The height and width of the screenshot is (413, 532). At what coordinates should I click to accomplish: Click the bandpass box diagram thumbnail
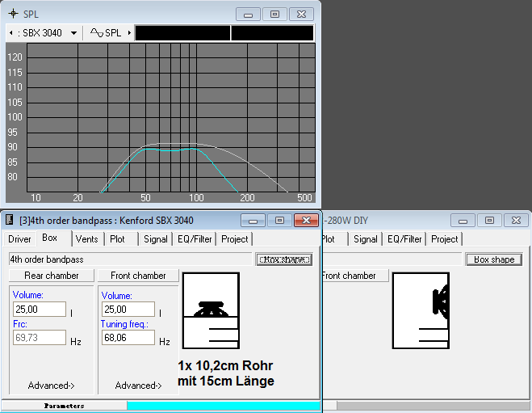pos(211,310)
